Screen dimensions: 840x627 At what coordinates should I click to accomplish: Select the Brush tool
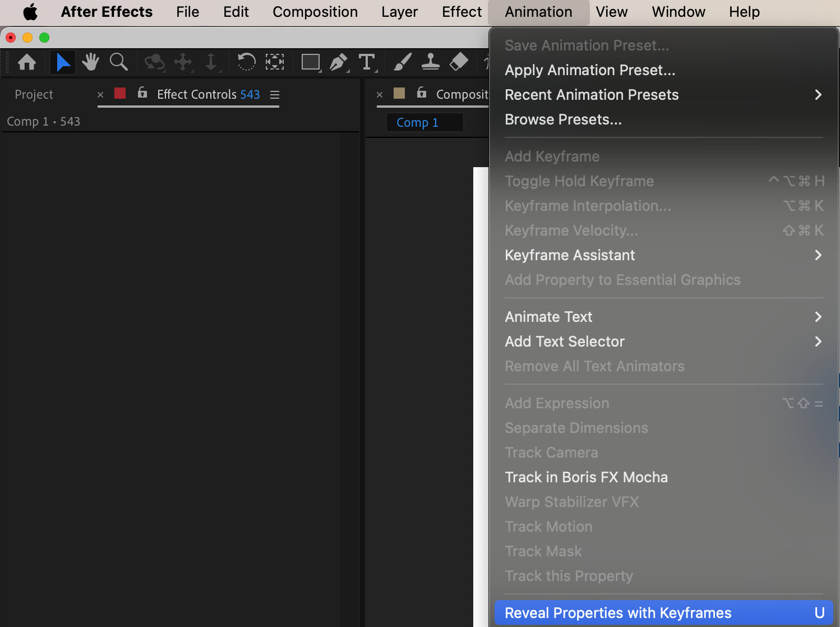tap(402, 62)
